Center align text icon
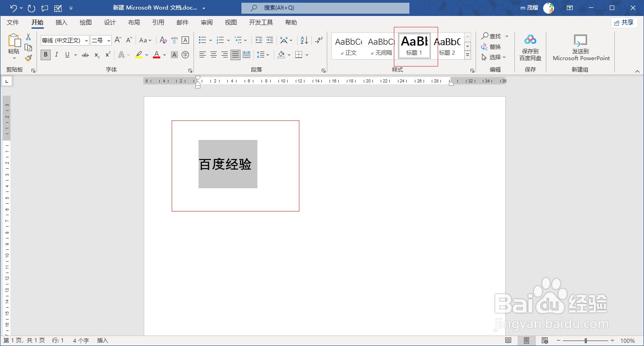The width and height of the screenshot is (644, 346). pos(214,55)
